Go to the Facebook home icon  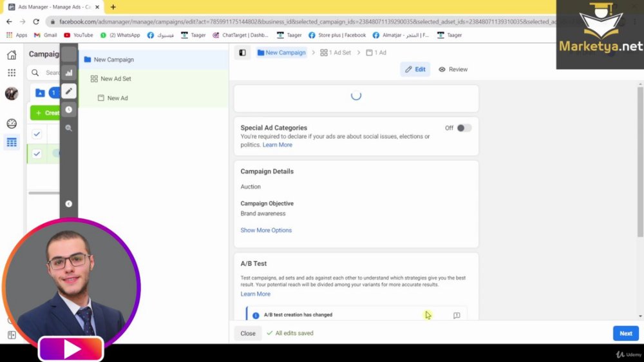point(12,55)
